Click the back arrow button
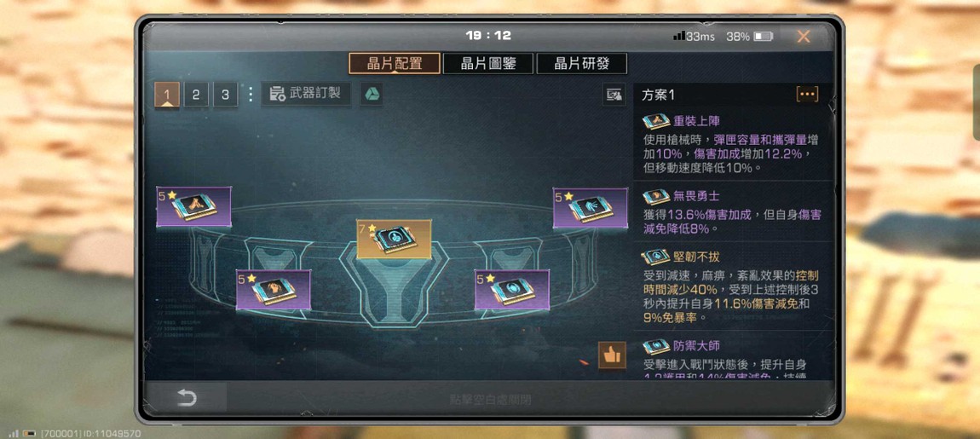 (187, 398)
